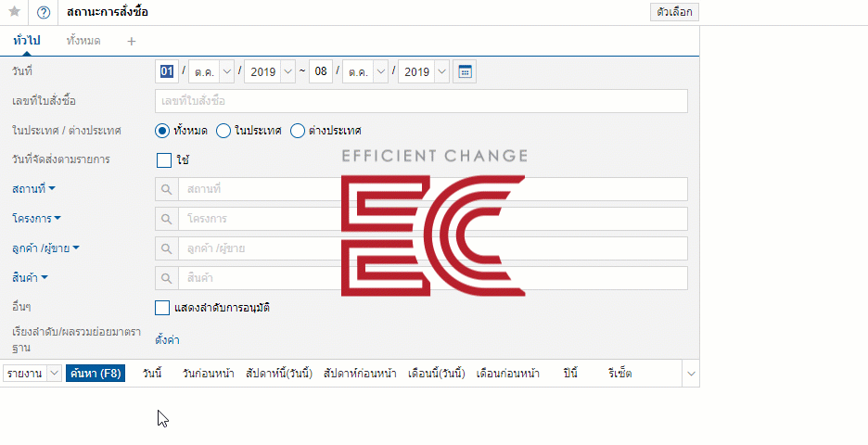Open the date range calendar picker
This screenshot has width=868, height=445.
(x=465, y=72)
